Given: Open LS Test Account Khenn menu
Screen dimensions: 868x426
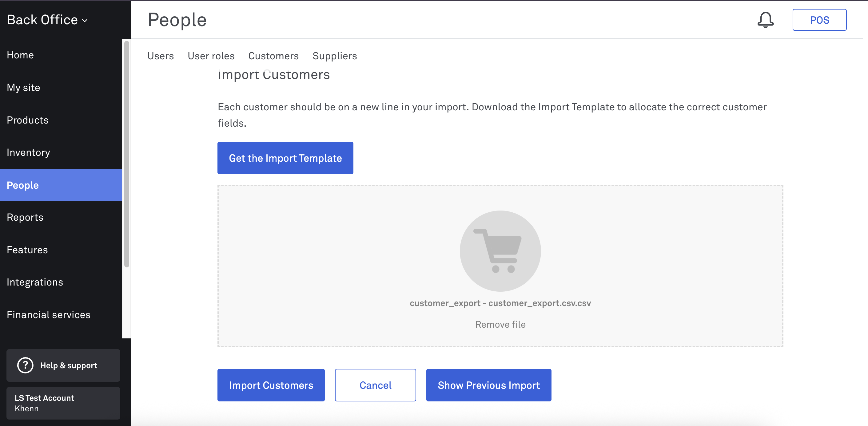Looking at the screenshot, I should pos(63,403).
